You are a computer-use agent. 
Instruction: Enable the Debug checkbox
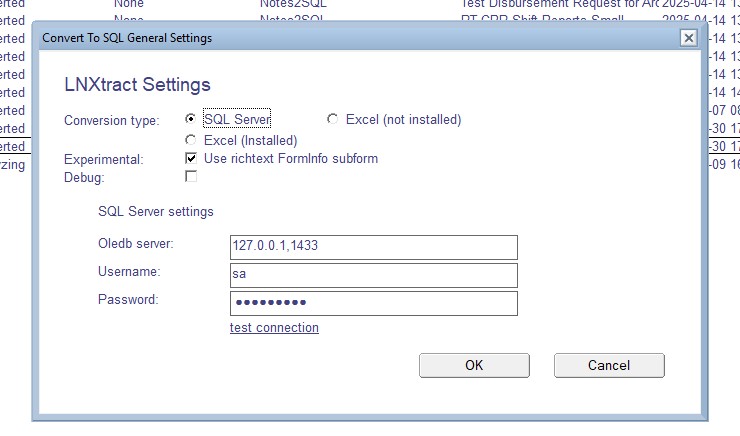pos(191,176)
